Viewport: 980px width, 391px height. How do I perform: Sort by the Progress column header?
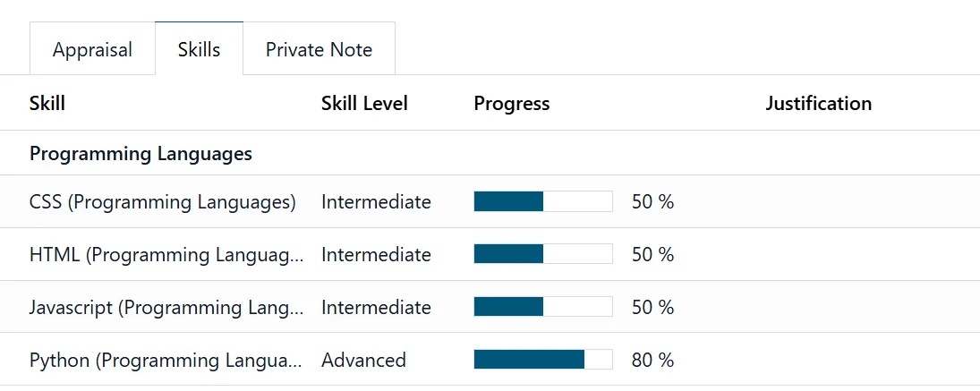tap(511, 104)
